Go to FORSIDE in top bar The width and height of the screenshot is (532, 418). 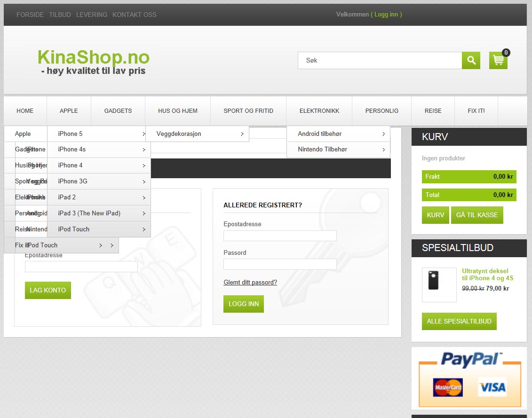(x=30, y=15)
